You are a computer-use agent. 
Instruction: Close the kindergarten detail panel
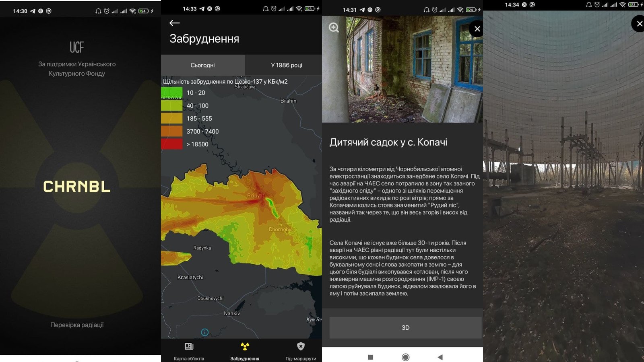(477, 29)
